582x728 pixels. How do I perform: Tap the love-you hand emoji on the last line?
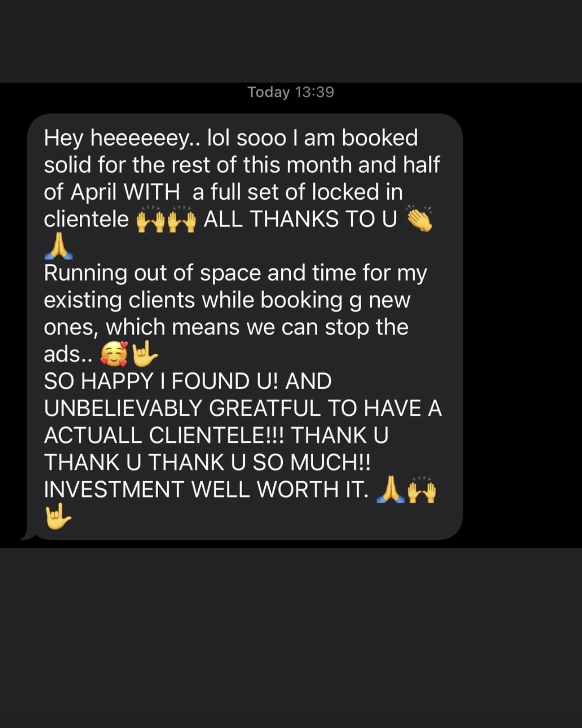(58, 516)
